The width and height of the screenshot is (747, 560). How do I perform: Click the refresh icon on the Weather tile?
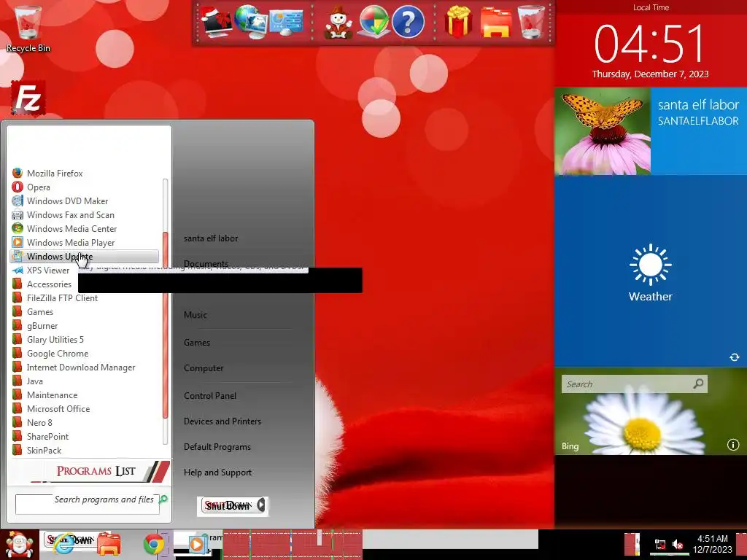click(x=734, y=357)
